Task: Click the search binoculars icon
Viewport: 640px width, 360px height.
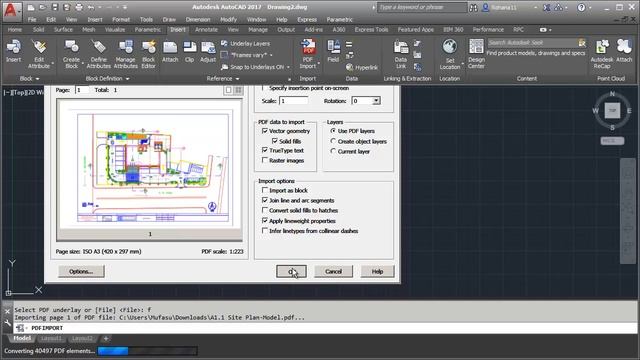Action: (473, 7)
